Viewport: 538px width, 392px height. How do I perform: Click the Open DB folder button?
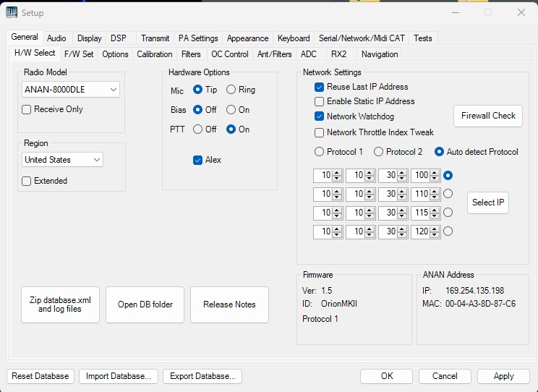(x=145, y=304)
